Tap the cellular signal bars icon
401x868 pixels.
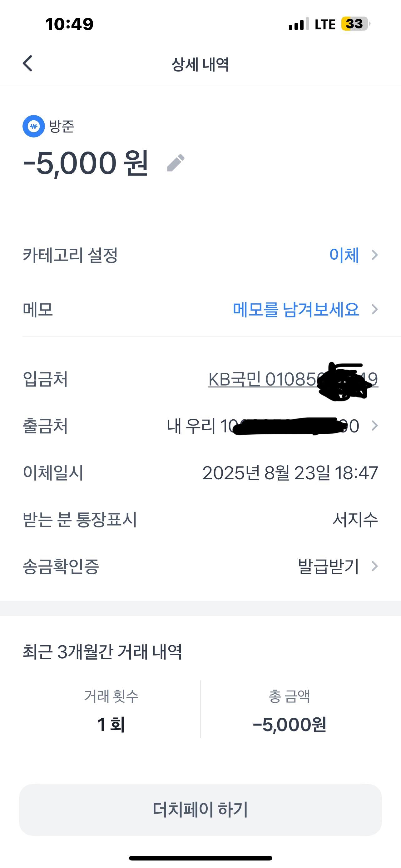click(x=298, y=24)
